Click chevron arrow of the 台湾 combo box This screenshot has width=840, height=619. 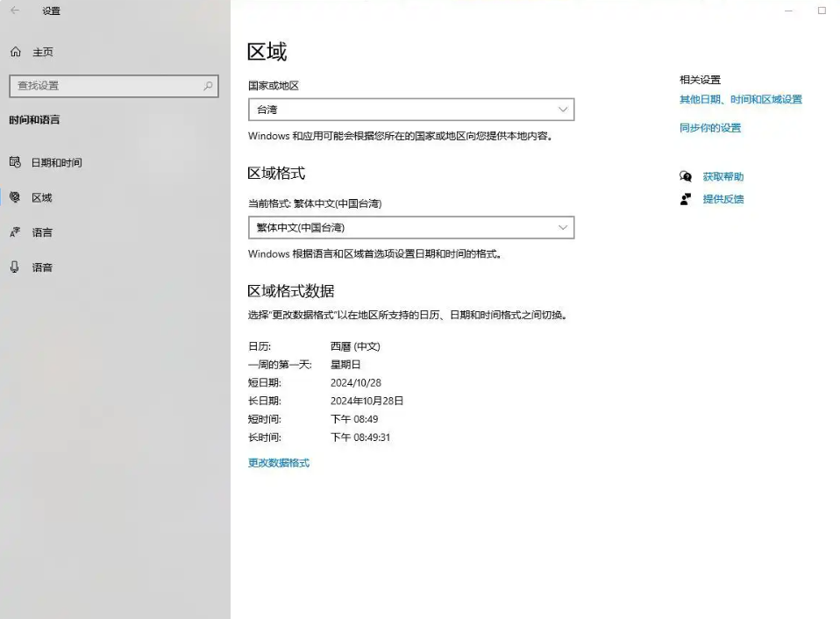point(563,110)
